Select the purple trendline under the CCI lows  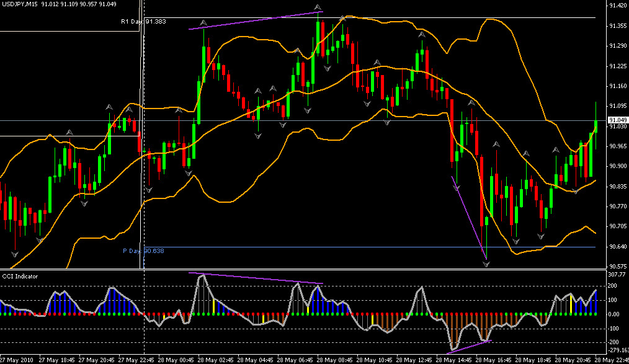pyautogui.click(x=470, y=347)
